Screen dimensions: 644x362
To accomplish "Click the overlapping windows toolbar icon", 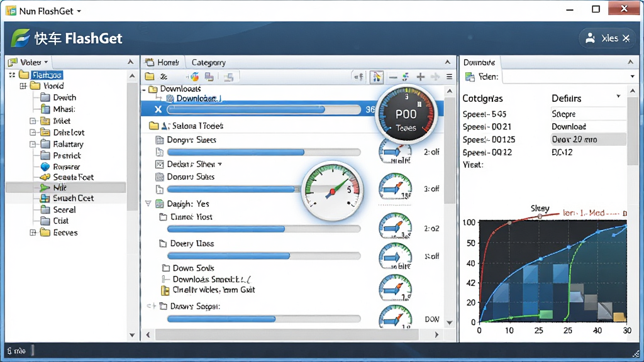I will [209, 77].
